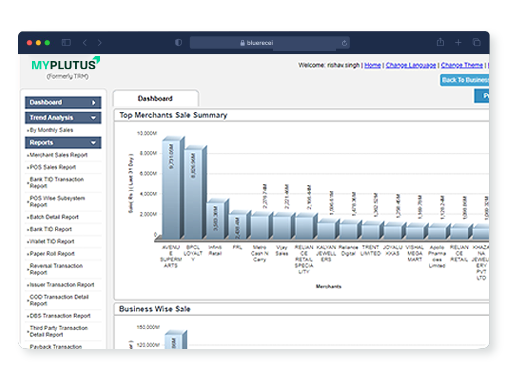The width and height of the screenshot is (513, 386).
Task: Open Wallet TID Report
Action: point(52,241)
